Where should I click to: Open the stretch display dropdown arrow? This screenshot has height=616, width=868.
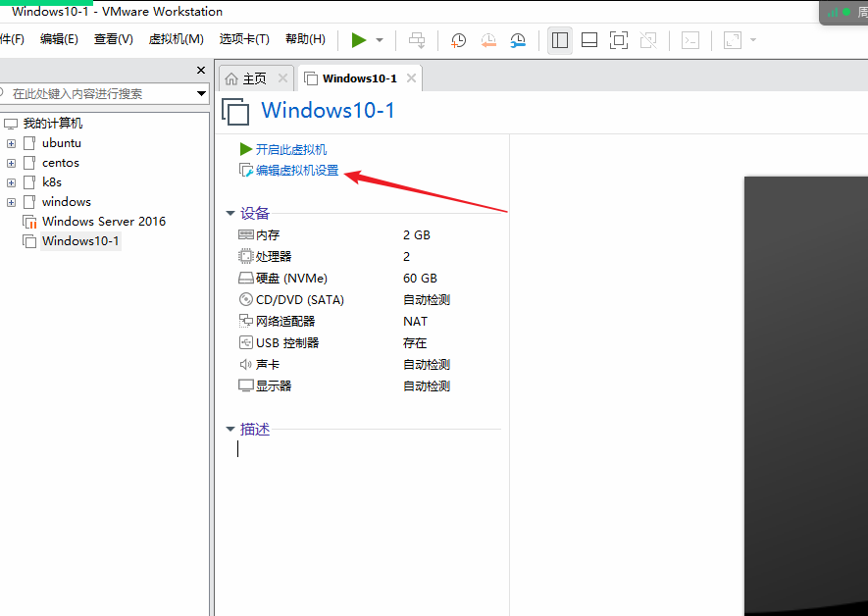(x=753, y=40)
